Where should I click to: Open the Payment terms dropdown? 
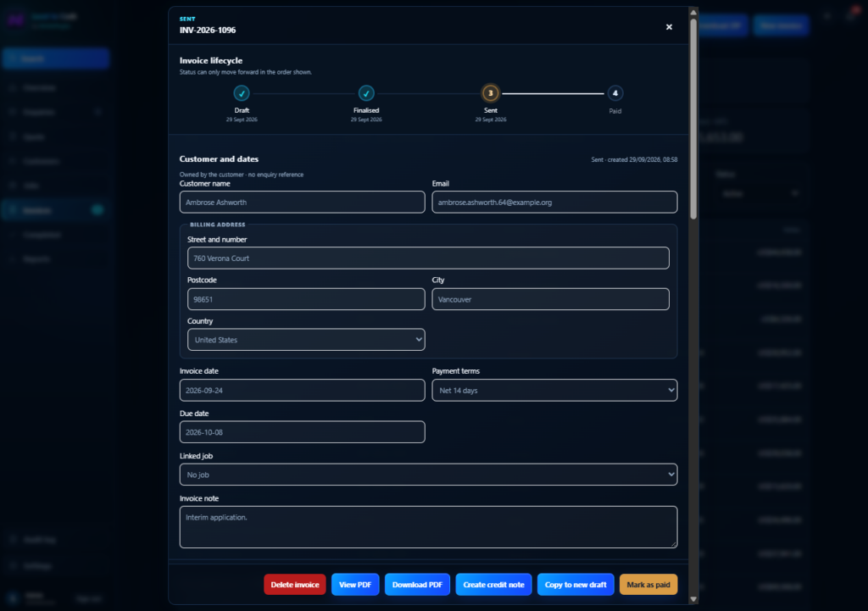pyautogui.click(x=554, y=390)
